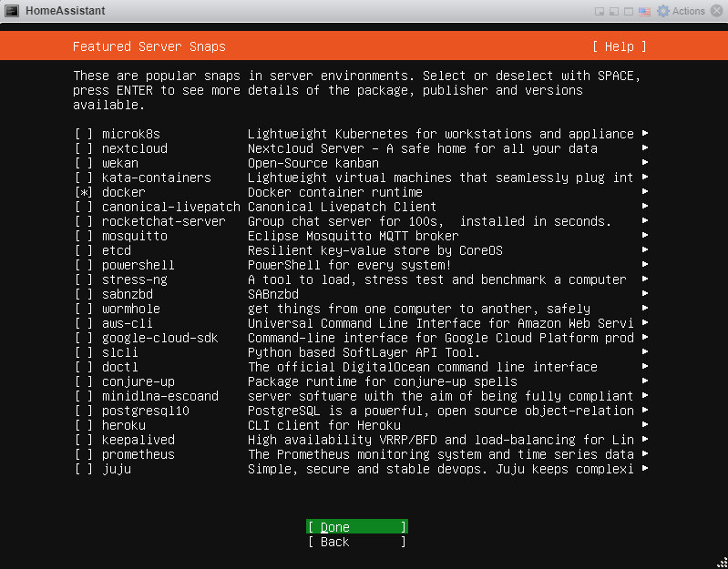Select the google-cloud-sdk snap name
728x569 pixels.
(x=160, y=338)
